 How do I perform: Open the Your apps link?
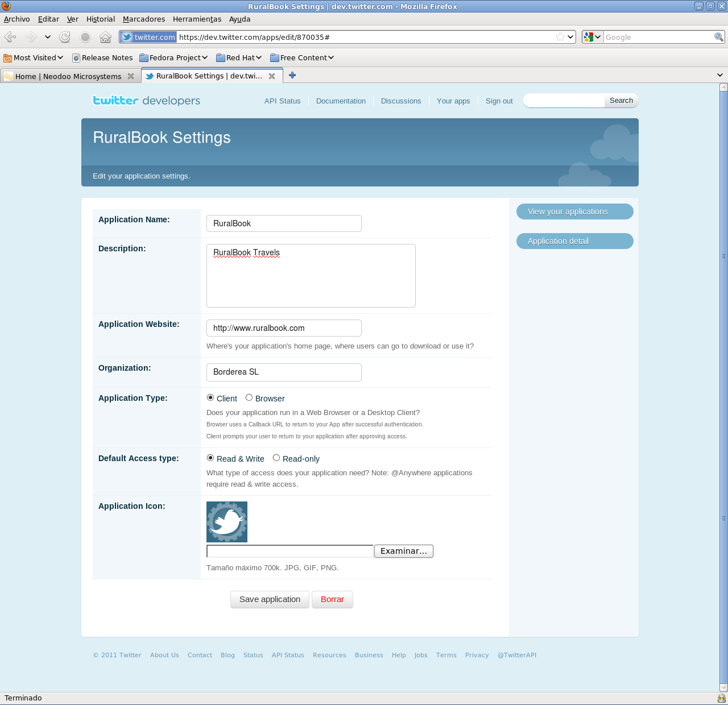click(453, 101)
